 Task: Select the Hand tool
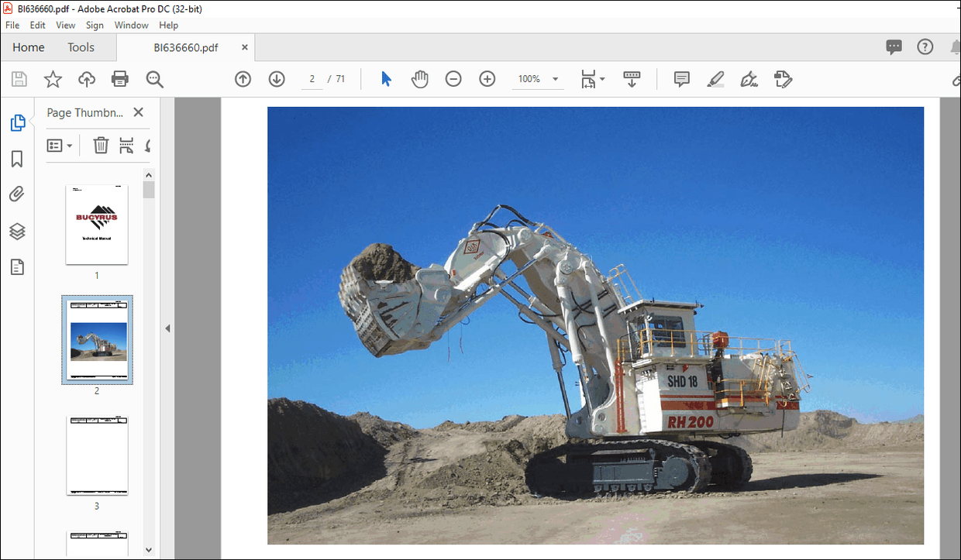tap(419, 78)
